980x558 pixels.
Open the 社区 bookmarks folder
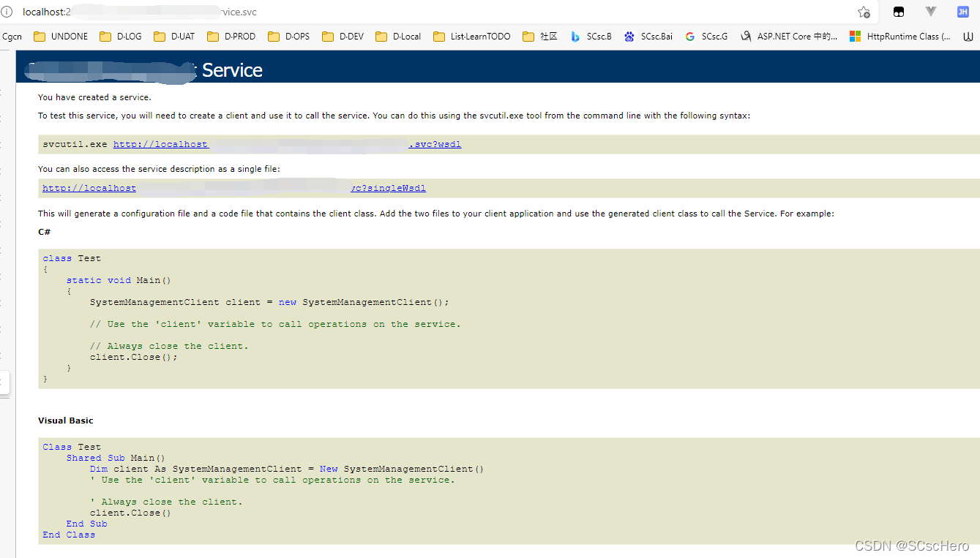[539, 36]
